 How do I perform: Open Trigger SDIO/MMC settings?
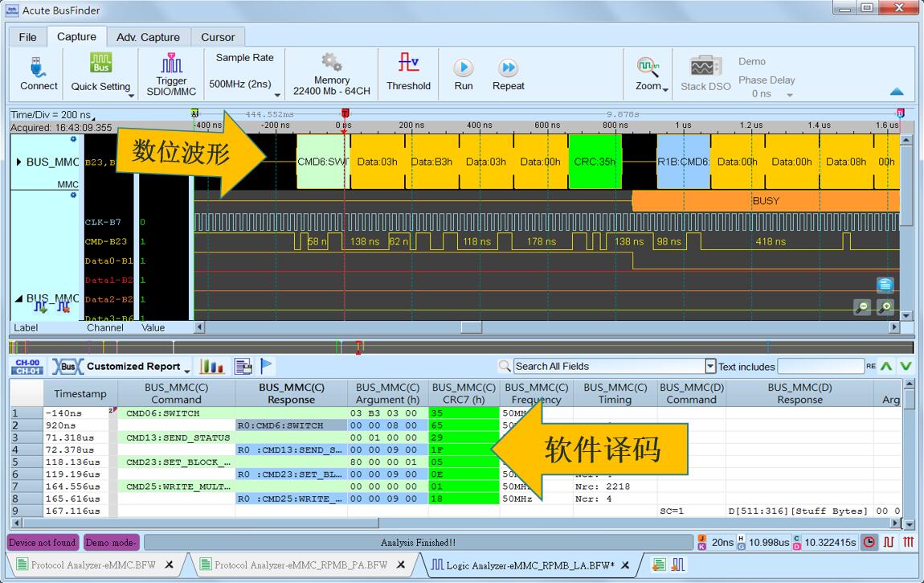click(x=171, y=63)
